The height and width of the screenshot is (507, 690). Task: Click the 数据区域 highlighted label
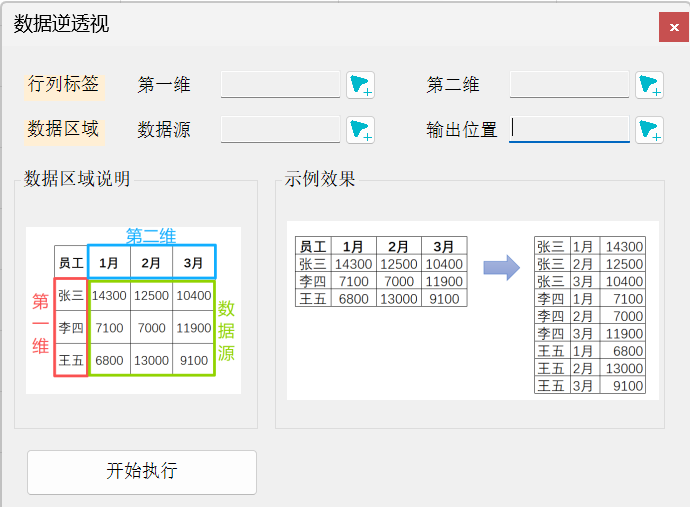tap(64, 128)
